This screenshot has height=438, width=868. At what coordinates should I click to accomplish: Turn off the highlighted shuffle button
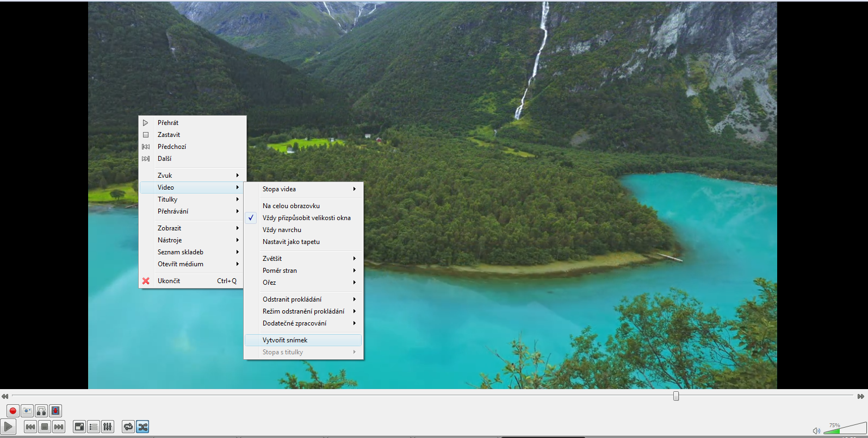pyautogui.click(x=142, y=427)
